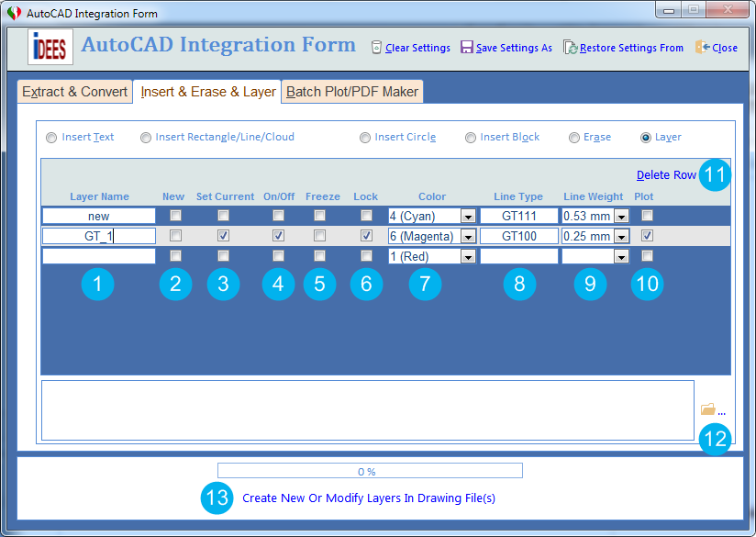Screen dimensions: 756x537
Task: Check Freeze in the 1 (Red) row
Action: (x=319, y=256)
